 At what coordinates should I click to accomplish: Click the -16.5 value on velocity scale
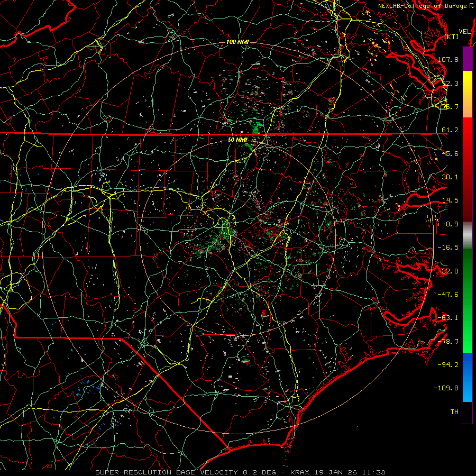point(448,248)
